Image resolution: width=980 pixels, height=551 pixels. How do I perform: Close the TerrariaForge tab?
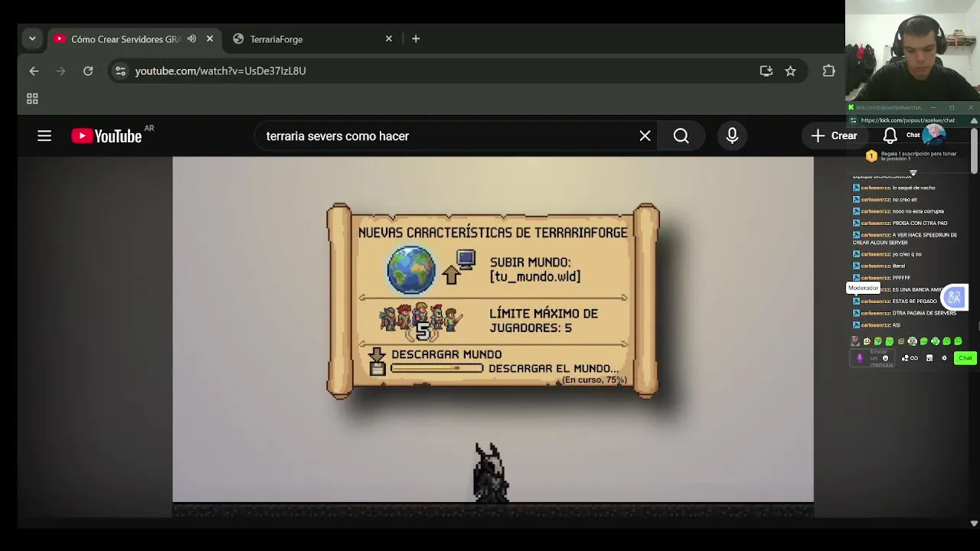click(388, 39)
